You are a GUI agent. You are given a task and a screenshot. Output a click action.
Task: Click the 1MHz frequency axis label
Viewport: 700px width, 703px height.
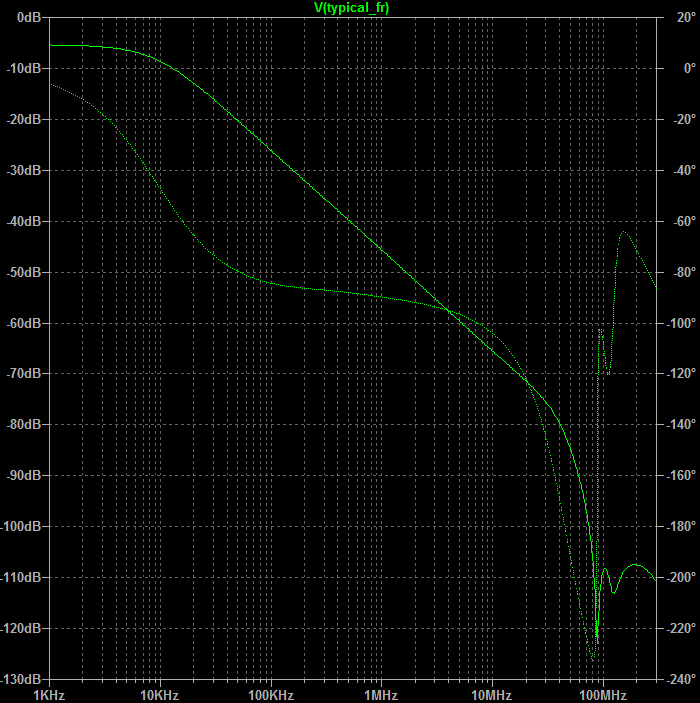click(381, 695)
